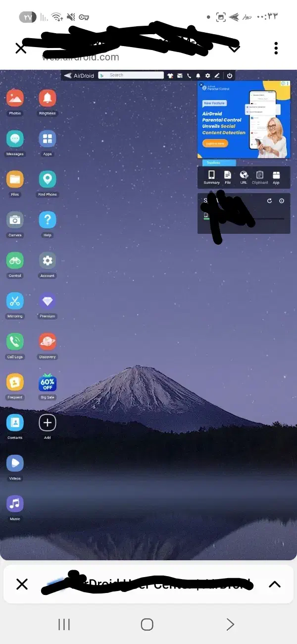Open the Camera remote app
The width and height of the screenshot is (297, 644).
coord(15,220)
